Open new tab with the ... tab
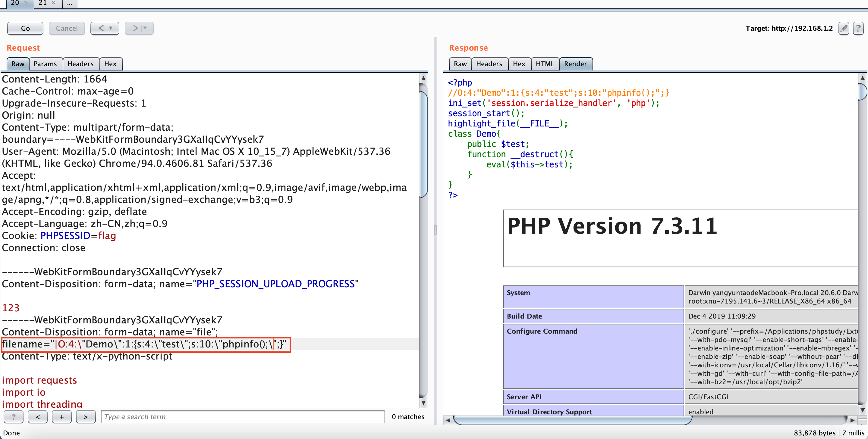This screenshot has height=439, width=868. coord(70,3)
